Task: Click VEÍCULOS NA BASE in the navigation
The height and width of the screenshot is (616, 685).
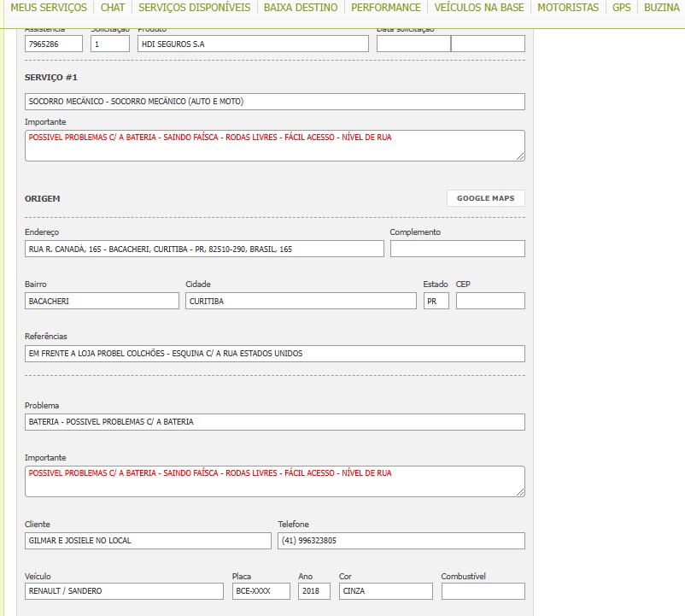Action: [479, 8]
